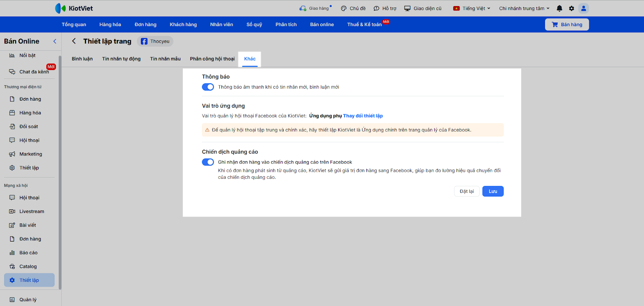Open the Phân tích menu

[286, 25]
